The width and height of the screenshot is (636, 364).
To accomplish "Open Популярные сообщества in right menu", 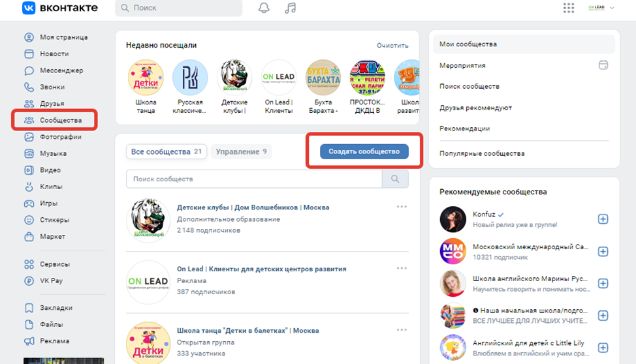I will point(482,153).
